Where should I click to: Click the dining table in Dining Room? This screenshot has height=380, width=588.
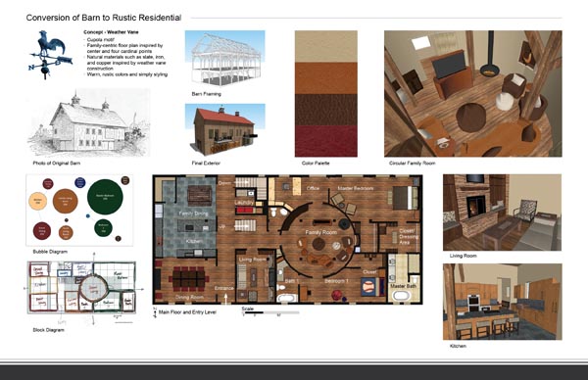(x=189, y=278)
